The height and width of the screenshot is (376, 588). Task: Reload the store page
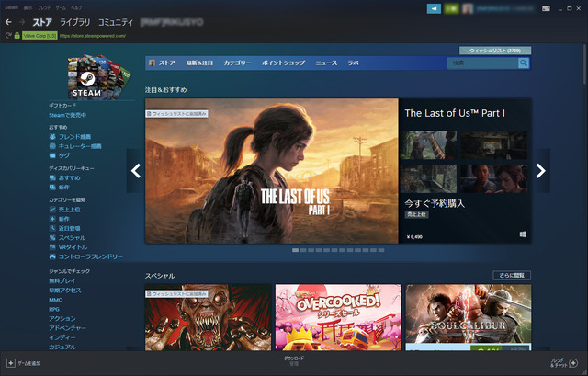(8, 36)
